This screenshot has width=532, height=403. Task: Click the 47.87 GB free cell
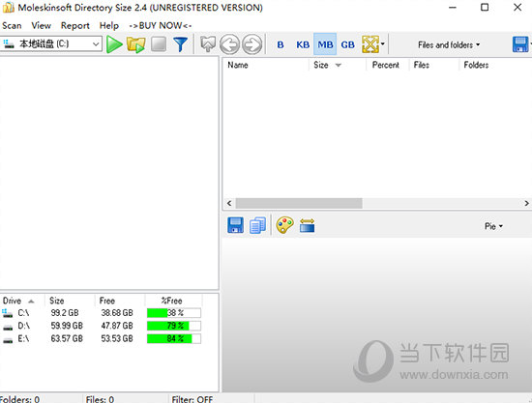(x=117, y=326)
